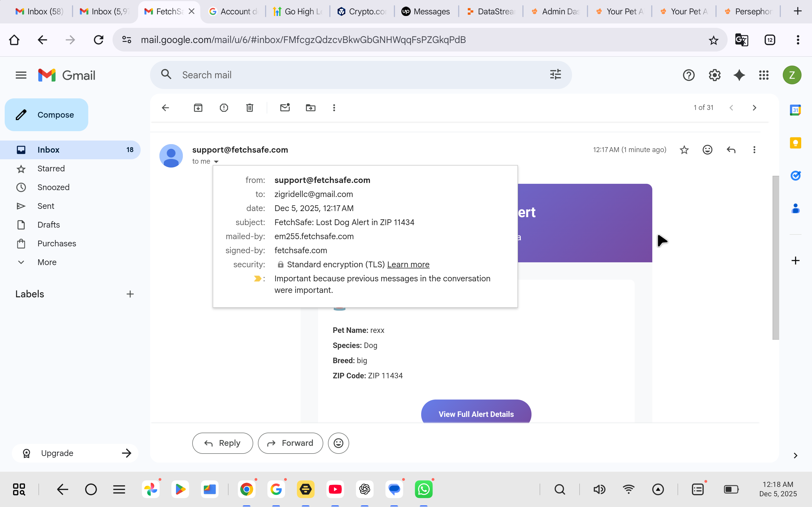Click the Learn more encryption link

(x=408, y=265)
